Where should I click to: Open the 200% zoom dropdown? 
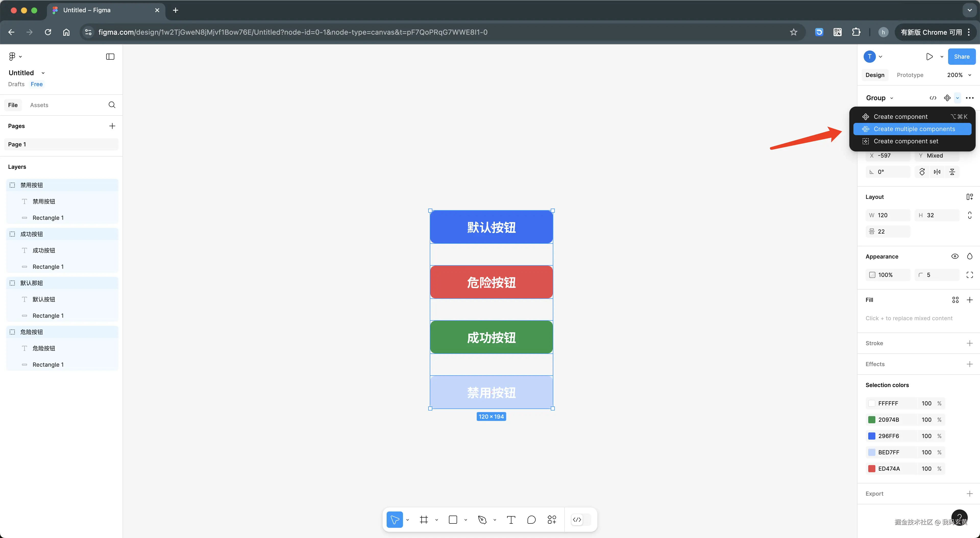(x=959, y=75)
